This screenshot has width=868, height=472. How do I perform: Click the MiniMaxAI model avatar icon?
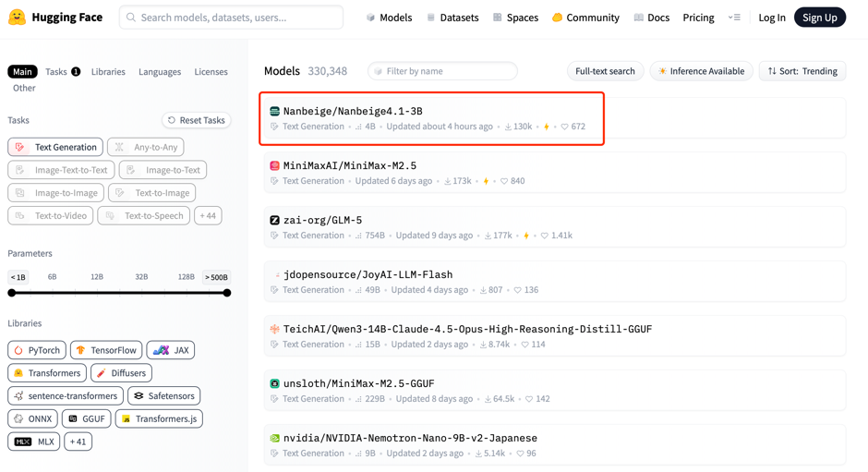click(274, 165)
